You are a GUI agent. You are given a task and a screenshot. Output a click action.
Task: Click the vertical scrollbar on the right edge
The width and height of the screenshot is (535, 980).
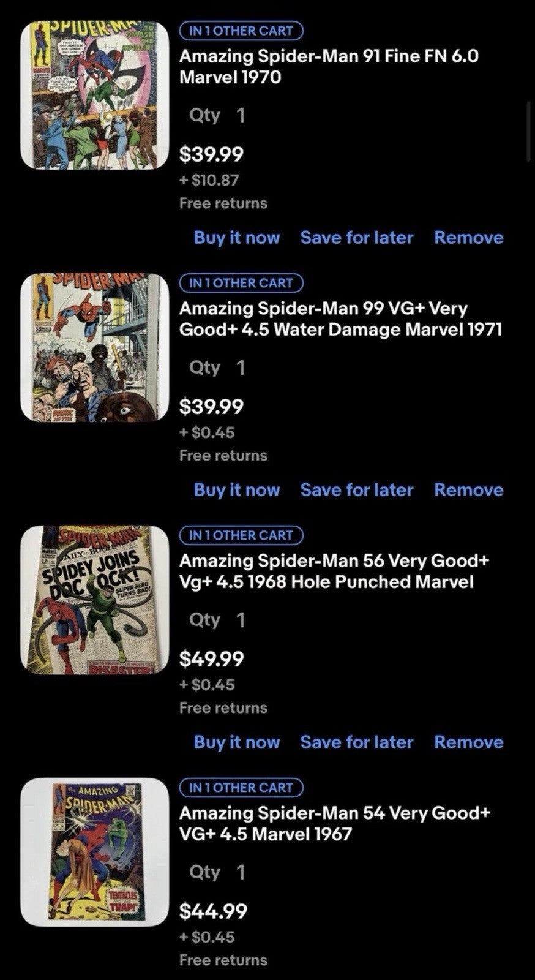tap(528, 132)
